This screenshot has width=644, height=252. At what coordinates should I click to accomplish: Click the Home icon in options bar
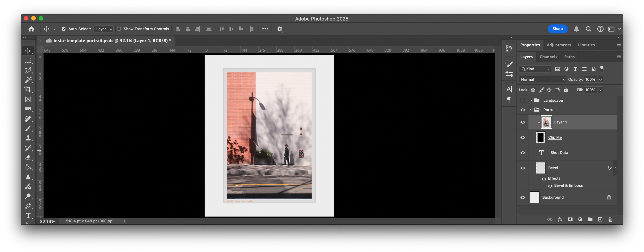(31, 29)
